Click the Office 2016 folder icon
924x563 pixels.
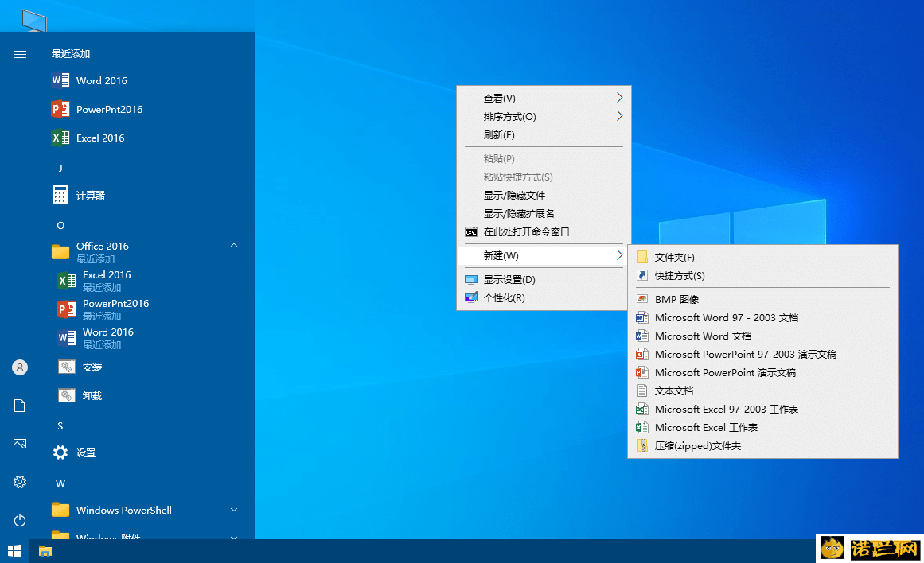tap(60, 252)
